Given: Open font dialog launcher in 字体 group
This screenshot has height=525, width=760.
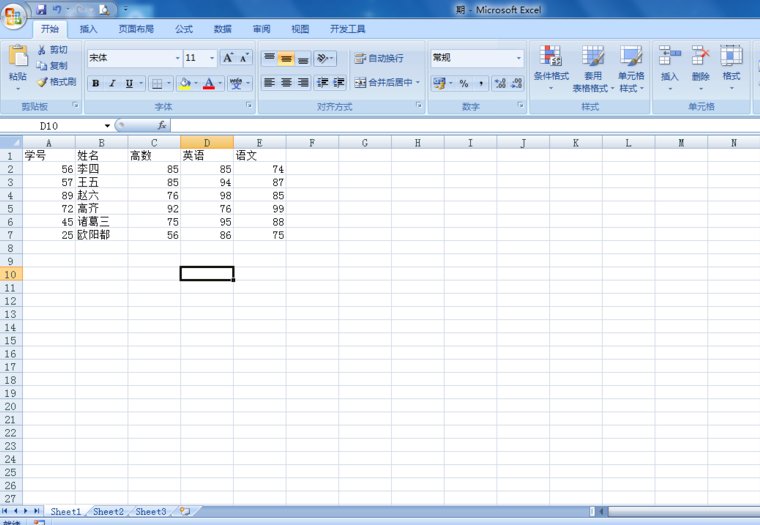Looking at the screenshot, I should (x=249, y=105).
